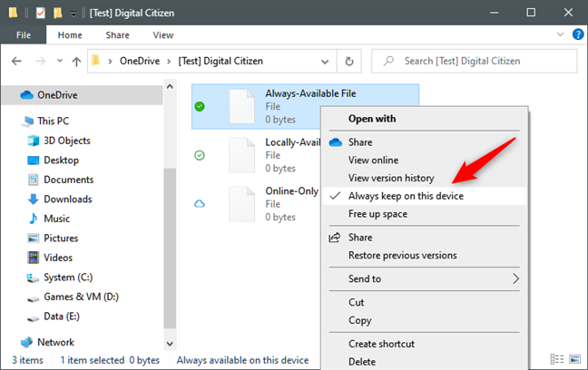Image resolution: width=588 pixels, height=370 pixels.
Task: Go up one folder level
Action: (76, 62)
